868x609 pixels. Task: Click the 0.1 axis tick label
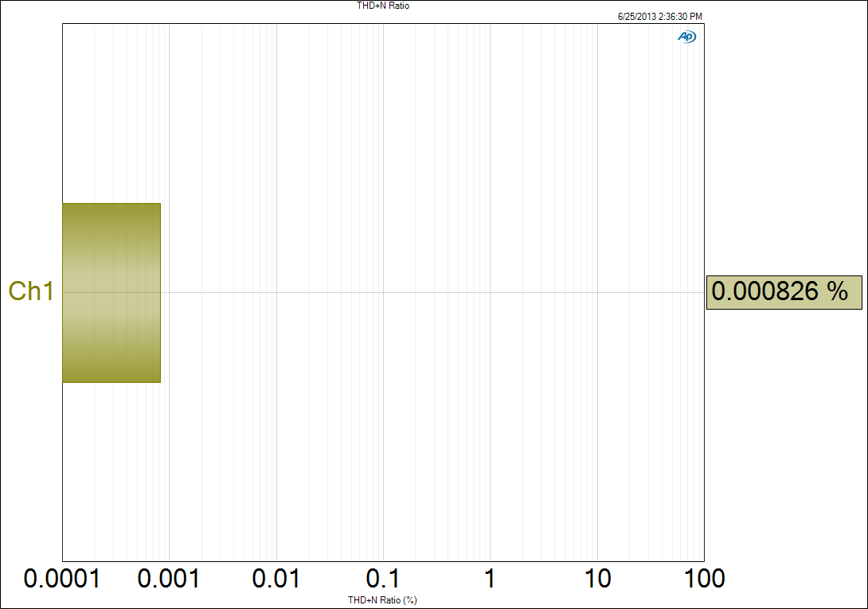click(x=382, y=579)
